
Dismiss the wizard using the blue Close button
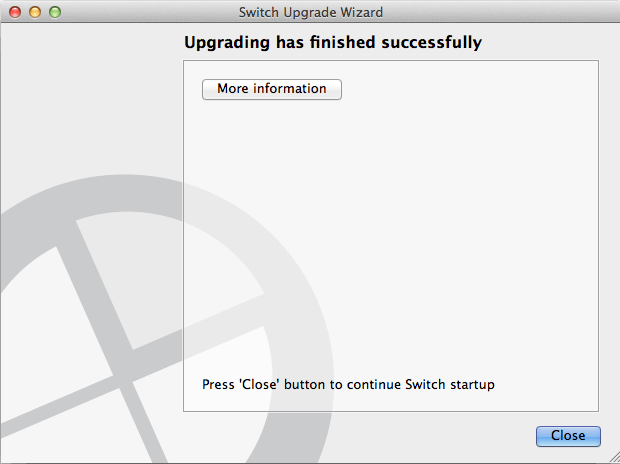568,436
